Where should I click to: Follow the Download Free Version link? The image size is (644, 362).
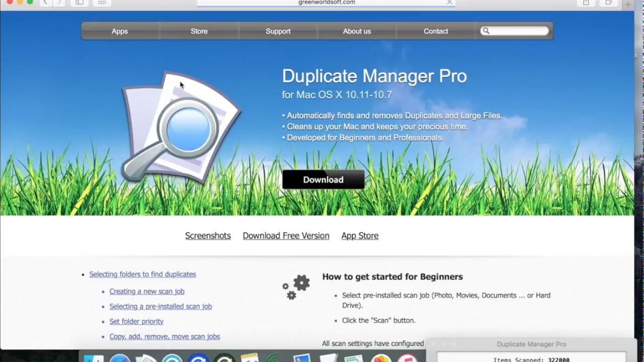(286, 236)
